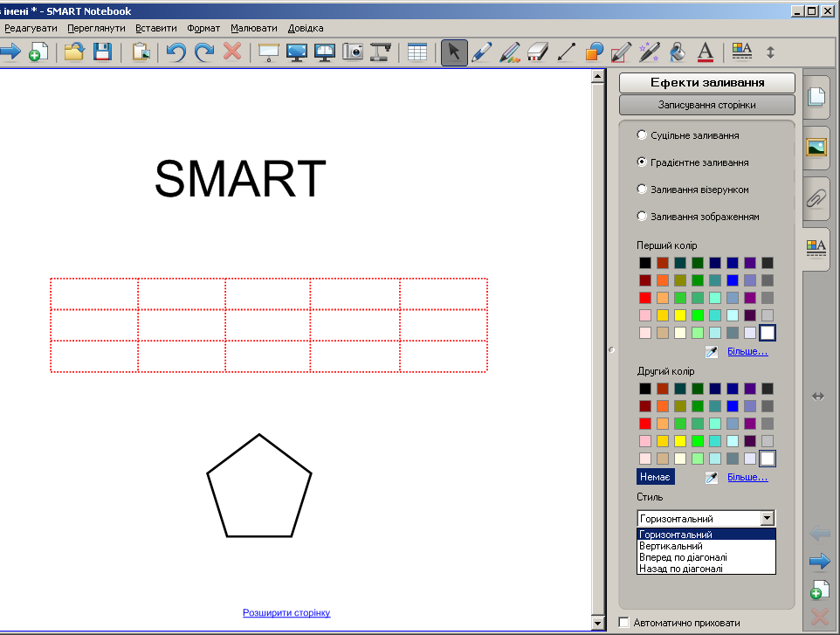Click the 'Записування сторінки' button
Viewport: 840px width, 635px height.
pyautogui.click(x=707, y=105)
